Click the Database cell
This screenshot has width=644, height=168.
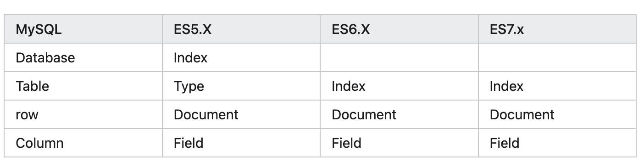[x=83, y=58]
